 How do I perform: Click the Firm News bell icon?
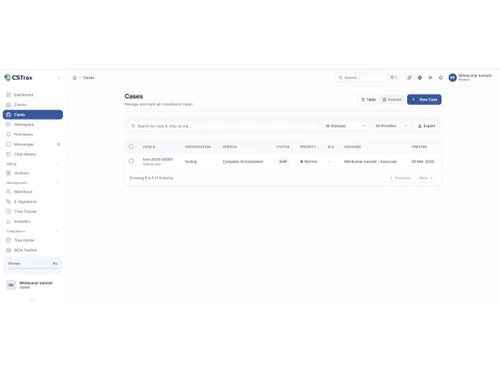9,134
